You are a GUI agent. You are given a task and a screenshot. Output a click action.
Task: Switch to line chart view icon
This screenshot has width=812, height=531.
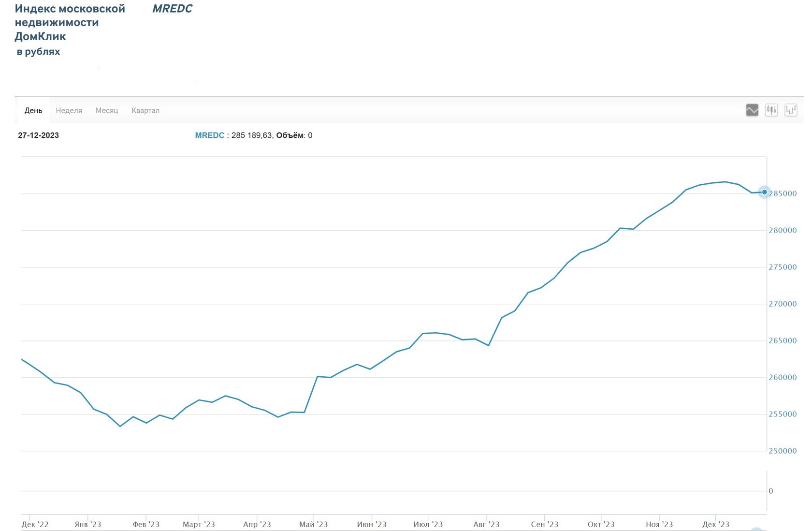(x=752, y=110)
